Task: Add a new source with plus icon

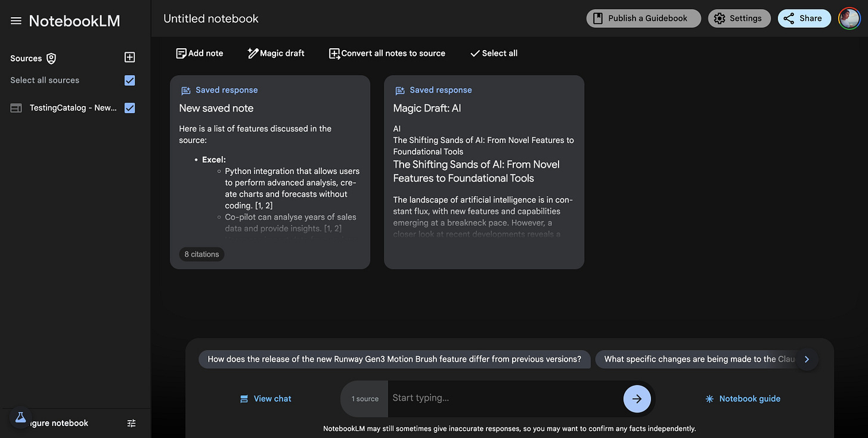Action: click(x=129, y=57)
